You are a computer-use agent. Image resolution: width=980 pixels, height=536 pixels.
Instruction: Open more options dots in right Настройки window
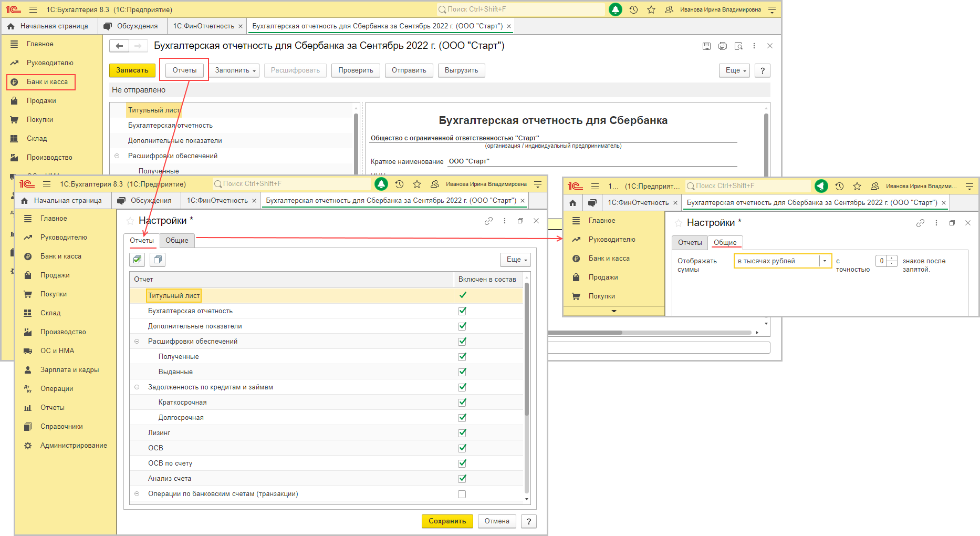[936, 223]
